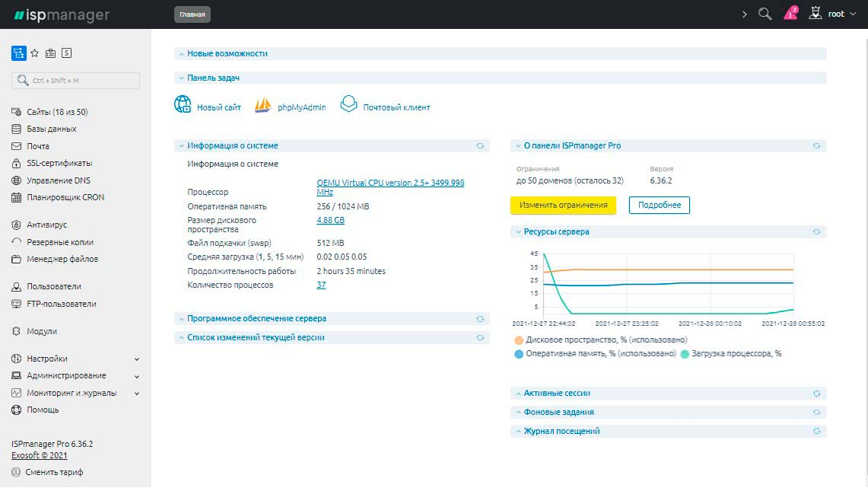Open Менеджер файлов in the sidebar

pos(62,259)
